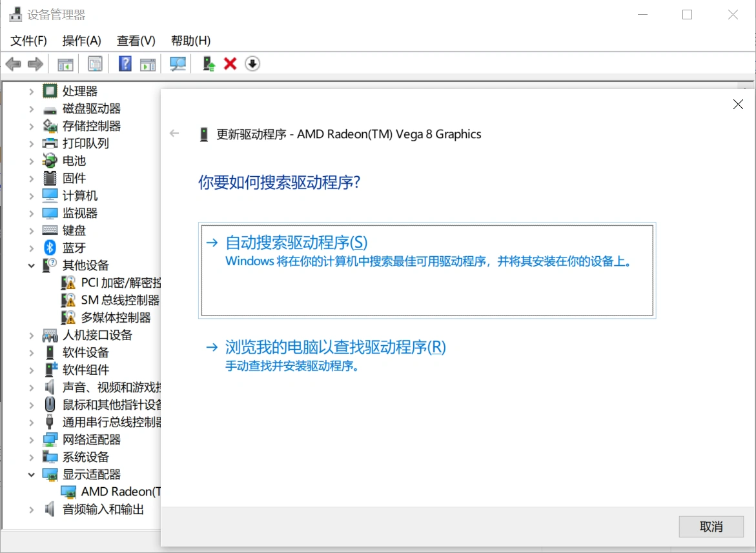Click the 电池 battery icon
Screen dimensions: 756x553
[x=50, y=161]
